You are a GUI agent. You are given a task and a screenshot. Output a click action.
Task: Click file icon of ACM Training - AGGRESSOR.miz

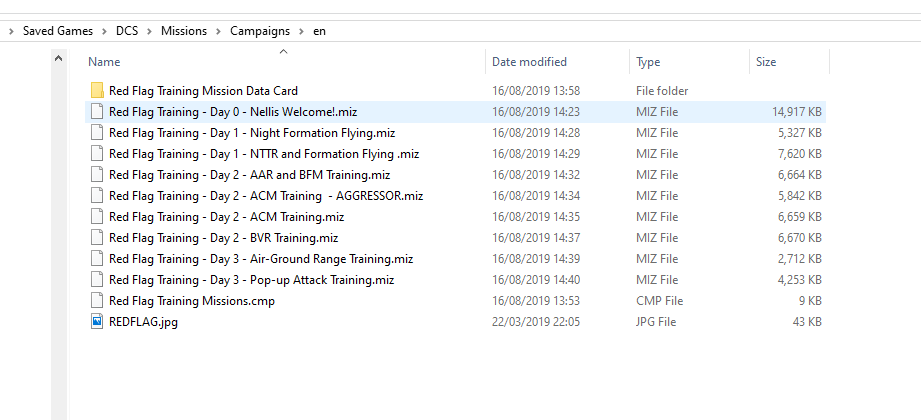coord(98,196)
